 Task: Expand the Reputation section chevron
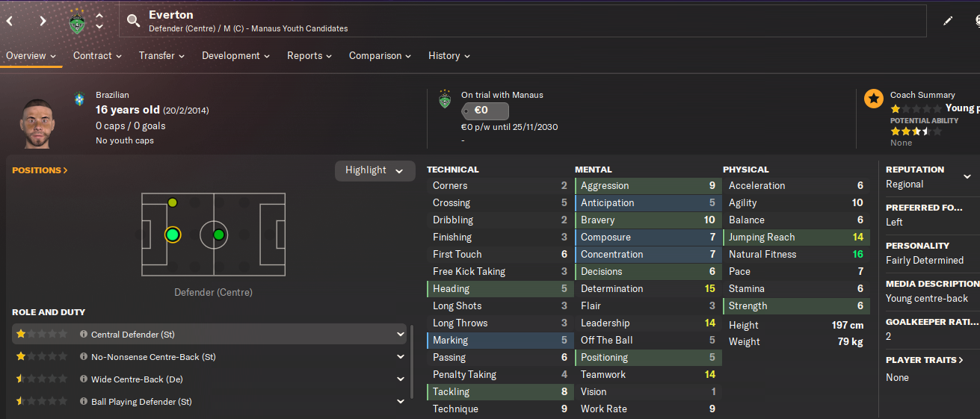[967, 177]
